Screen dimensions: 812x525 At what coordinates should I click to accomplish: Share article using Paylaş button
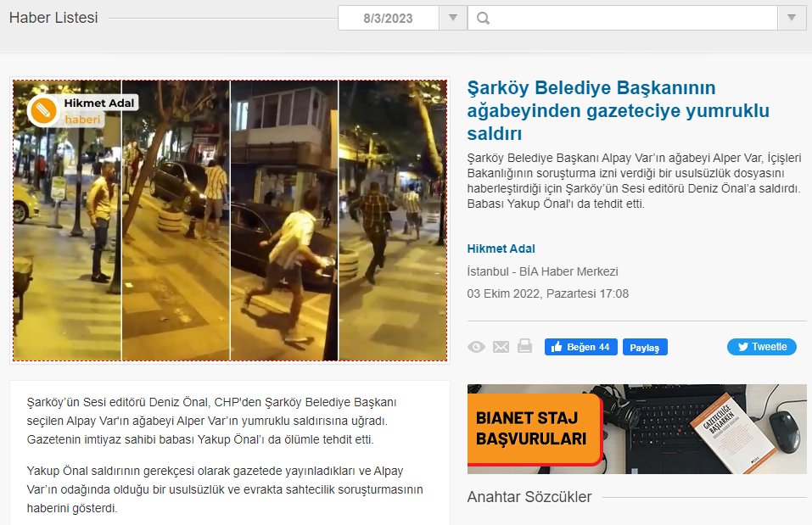pos(645,347)
